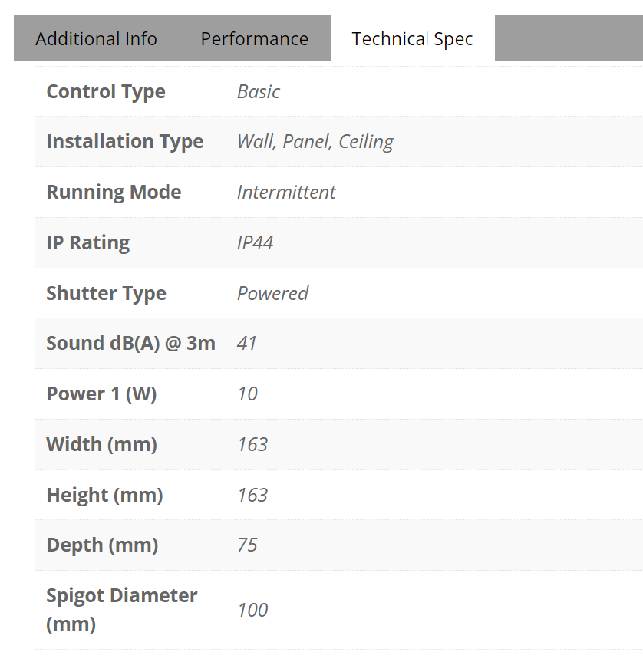This screenshot has width=643, height=672.
Task: Select the IP44 value
Action: click(x=255, y=243)
